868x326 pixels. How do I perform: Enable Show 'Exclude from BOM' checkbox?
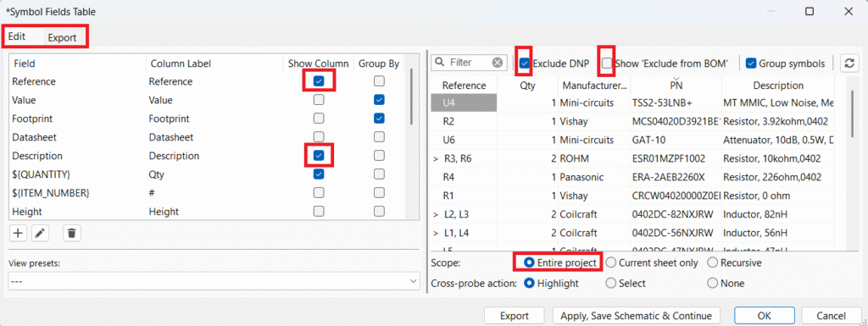coord(608,64)
